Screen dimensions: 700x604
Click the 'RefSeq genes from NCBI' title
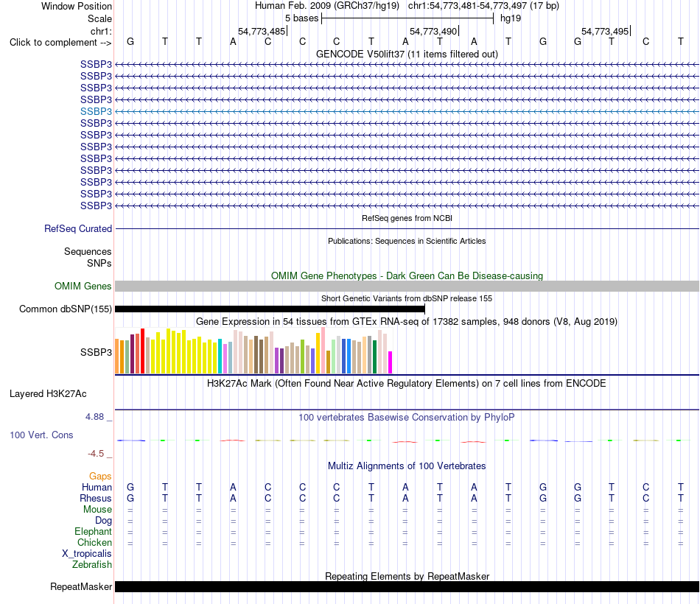click(407, 218)
